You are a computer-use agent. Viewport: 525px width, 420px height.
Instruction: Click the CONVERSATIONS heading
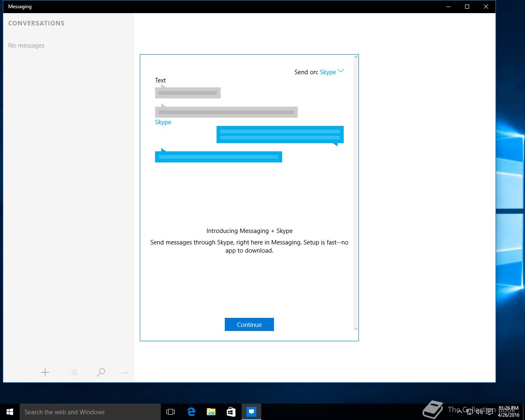(x=36, y=23)
